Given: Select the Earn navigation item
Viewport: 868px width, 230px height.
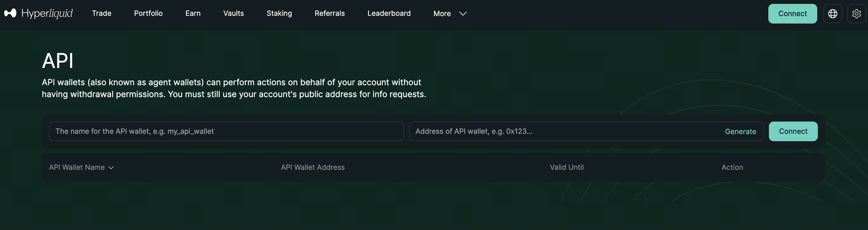Looking at the screenshot, I should point(193,13).
